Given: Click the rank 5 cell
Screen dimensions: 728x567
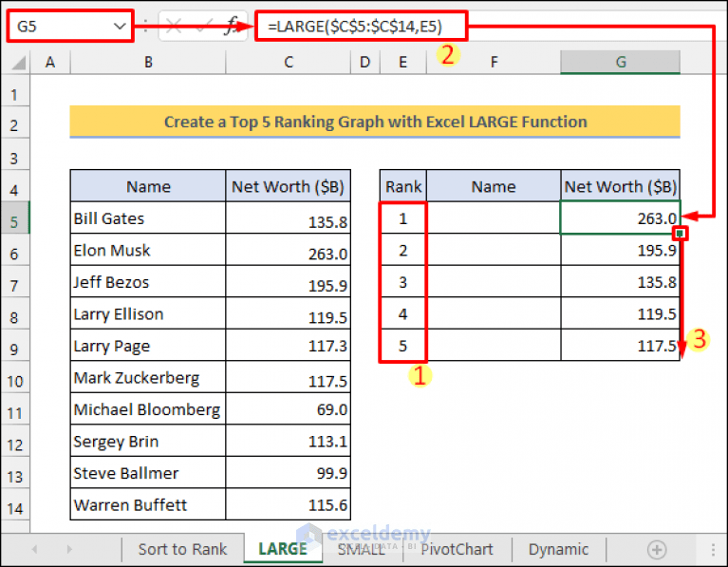Looking at the screenshot, I should (403, 346).
